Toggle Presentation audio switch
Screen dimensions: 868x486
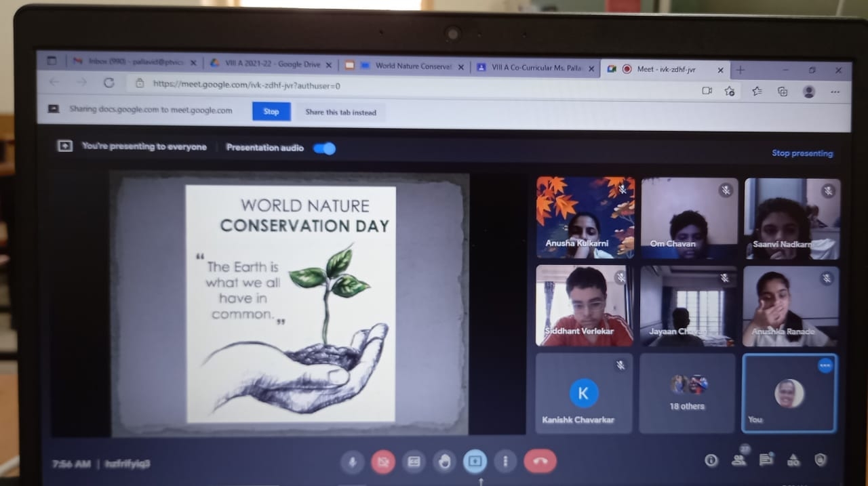tap(325, 148)
